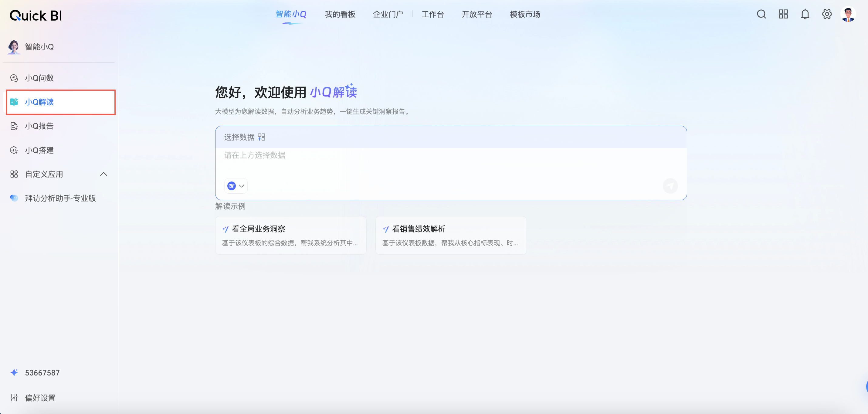The image size is (868, 414).
Task: Open the notifications bell
Action: click(805, 14)
